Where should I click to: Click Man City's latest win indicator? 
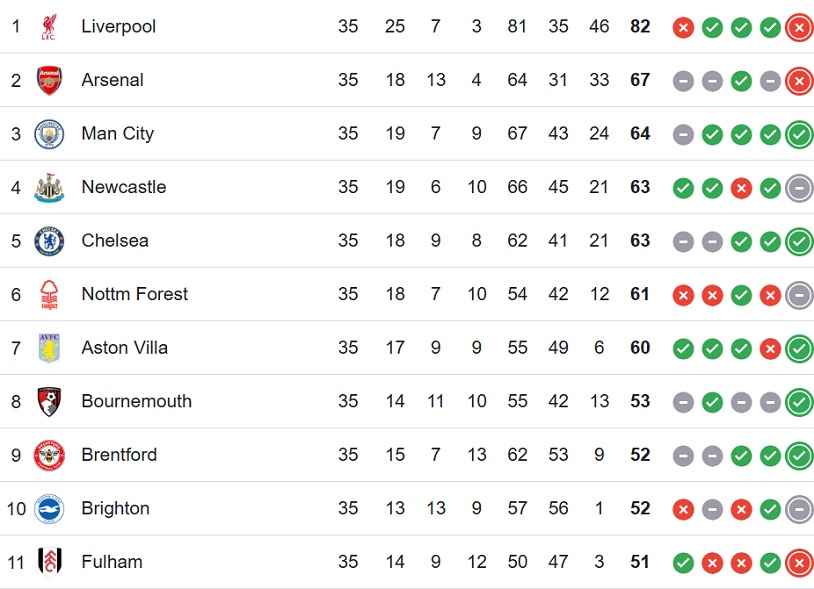pyautogui.click(x=799, y=134)
